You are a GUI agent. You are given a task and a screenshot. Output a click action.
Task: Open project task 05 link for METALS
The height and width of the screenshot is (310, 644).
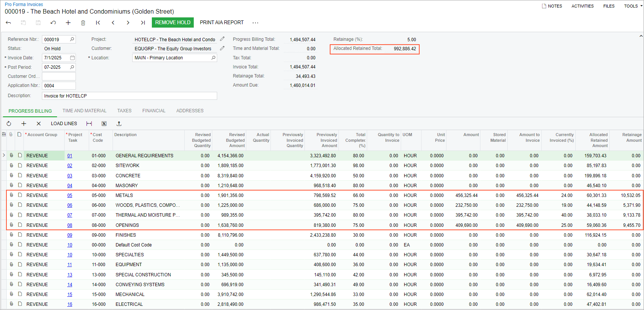click(69, 195)
